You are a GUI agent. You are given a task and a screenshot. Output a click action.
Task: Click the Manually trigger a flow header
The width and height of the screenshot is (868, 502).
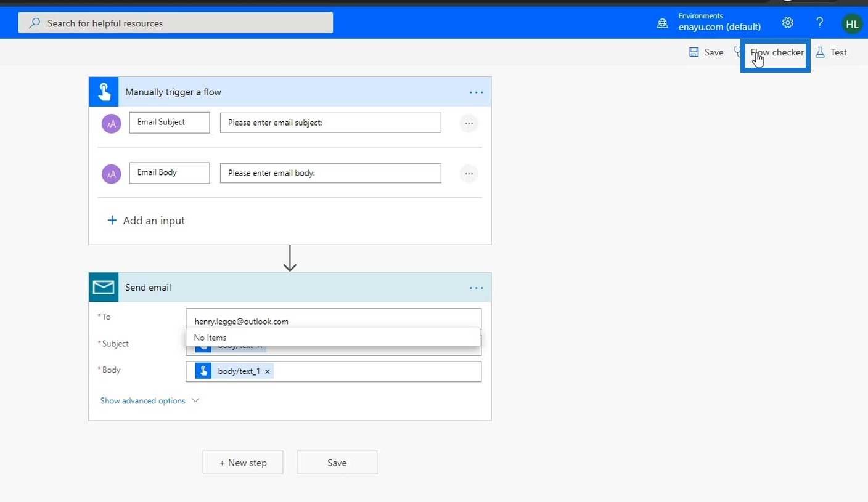[290, 92]
